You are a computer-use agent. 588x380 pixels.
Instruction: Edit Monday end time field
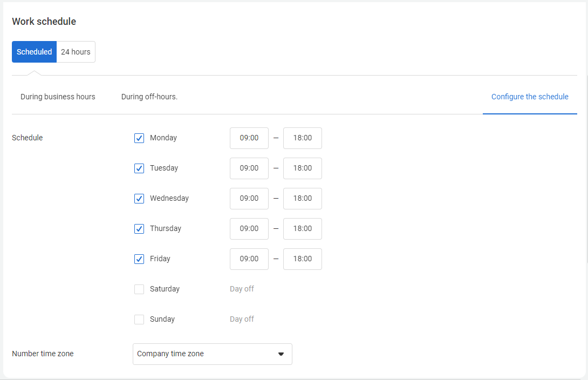point(303,138)
